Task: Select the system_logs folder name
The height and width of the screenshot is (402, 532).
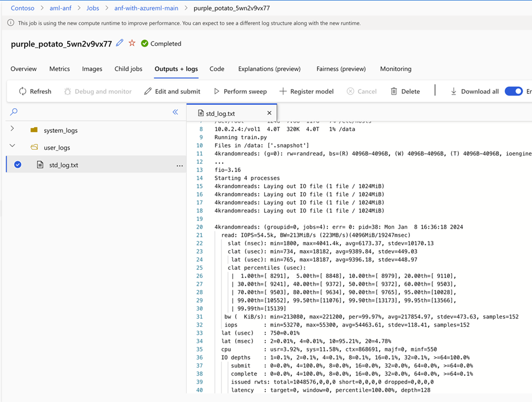Action: coord(61,131)
